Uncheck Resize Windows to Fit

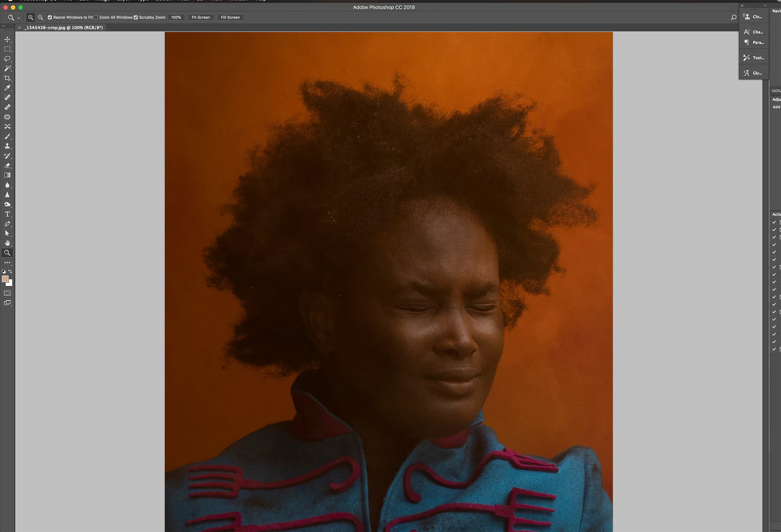tap(50, 17)
